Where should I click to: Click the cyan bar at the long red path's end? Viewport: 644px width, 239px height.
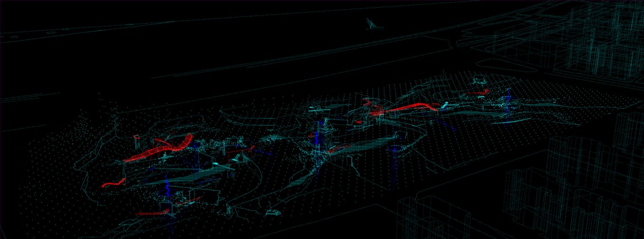coord(444,104)
